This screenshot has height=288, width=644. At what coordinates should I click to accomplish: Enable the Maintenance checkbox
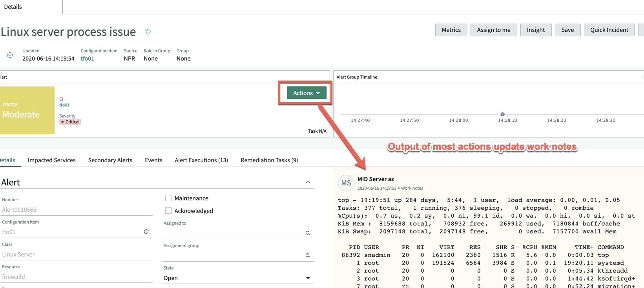(x=168, y=198)
